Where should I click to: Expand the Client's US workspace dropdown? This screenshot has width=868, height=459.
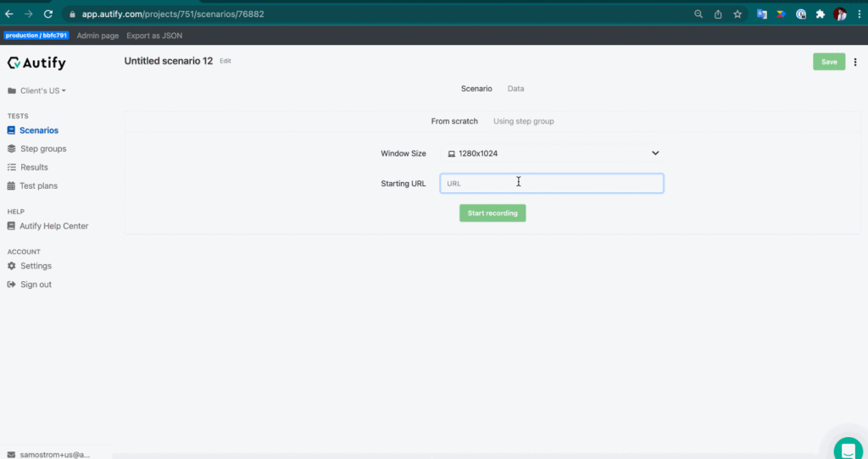coord(38,91)
